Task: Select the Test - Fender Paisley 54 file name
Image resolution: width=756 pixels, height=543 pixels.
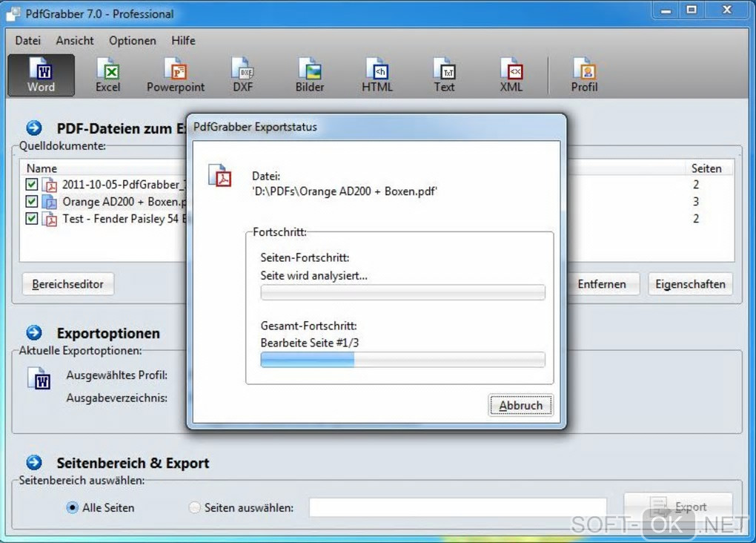Action: pyautogui.click(x=125, y=219)
